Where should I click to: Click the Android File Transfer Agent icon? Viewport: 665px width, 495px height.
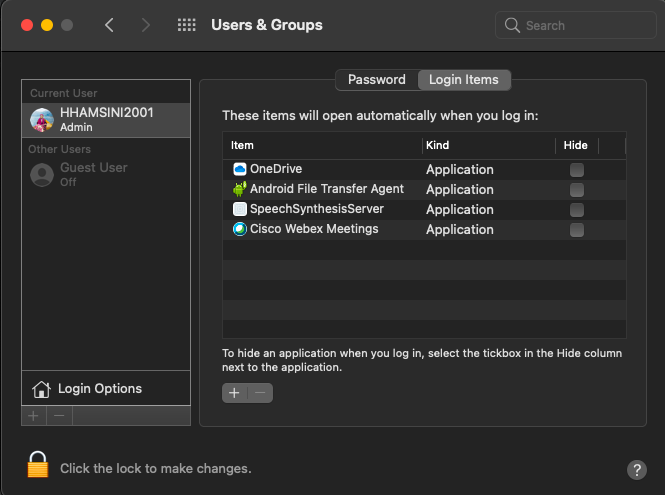point(239,189)
